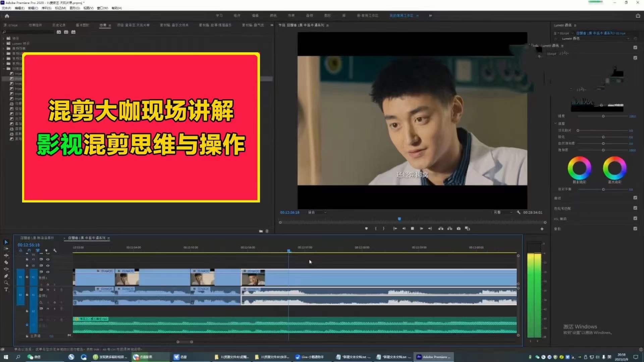Screen dimensions: 644x362
Task: Adjust the highlight tint color wheel
Action: click(614, 168)
